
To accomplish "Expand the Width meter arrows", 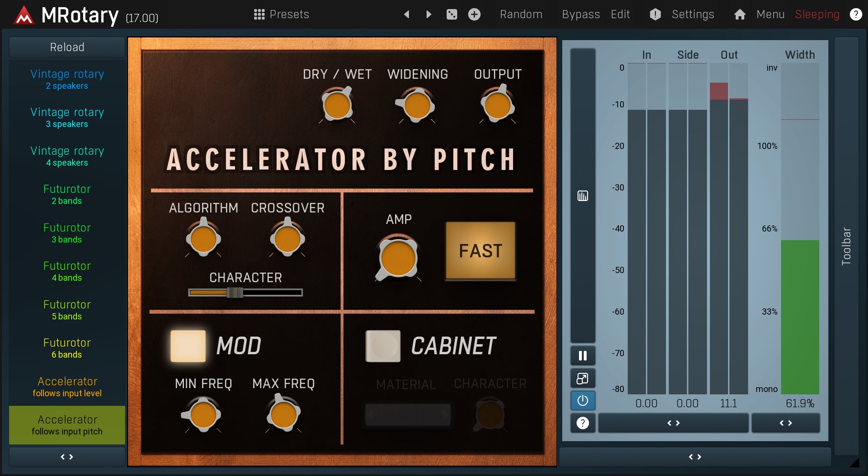I will pos(785,423).
